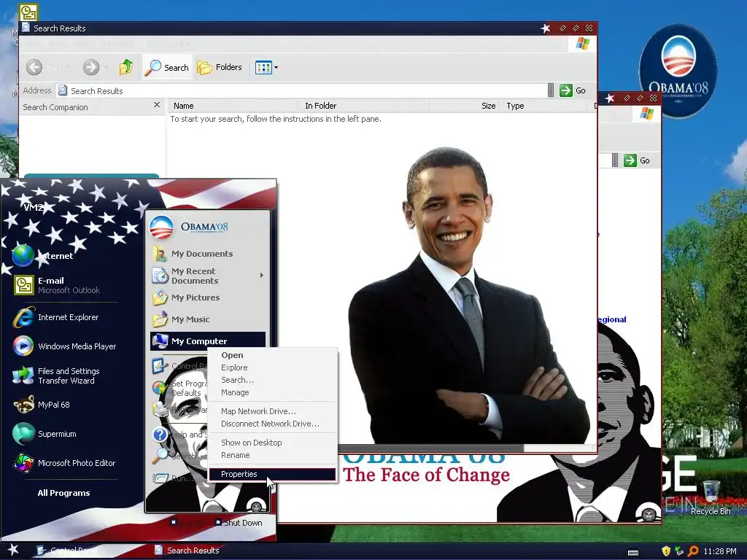The image size is (747, 560).
Task: Sort by Size column header
Action: 465,106
